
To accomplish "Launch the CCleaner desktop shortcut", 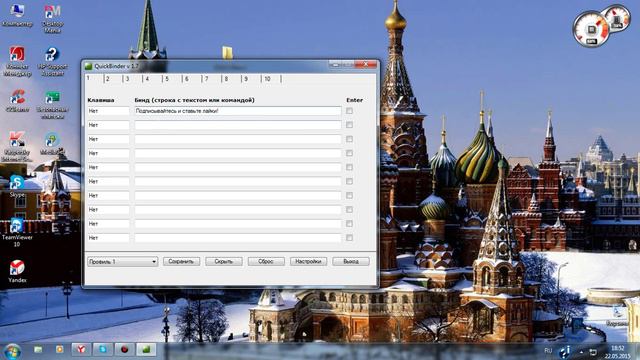I will (17, 100).
